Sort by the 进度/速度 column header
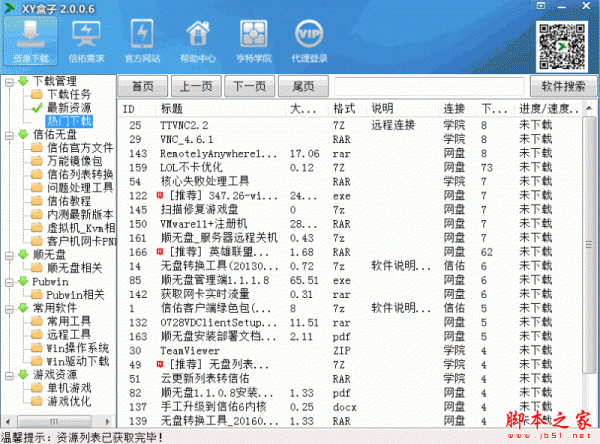 pyautogui.click(x=548, y=109)
